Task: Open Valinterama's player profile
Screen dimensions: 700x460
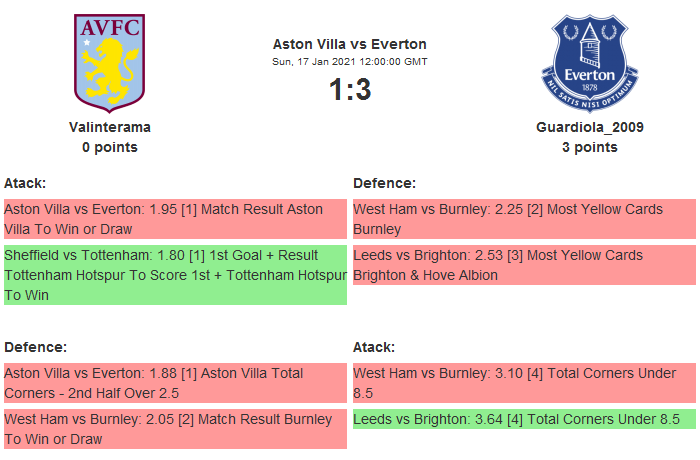Action: 110,127
